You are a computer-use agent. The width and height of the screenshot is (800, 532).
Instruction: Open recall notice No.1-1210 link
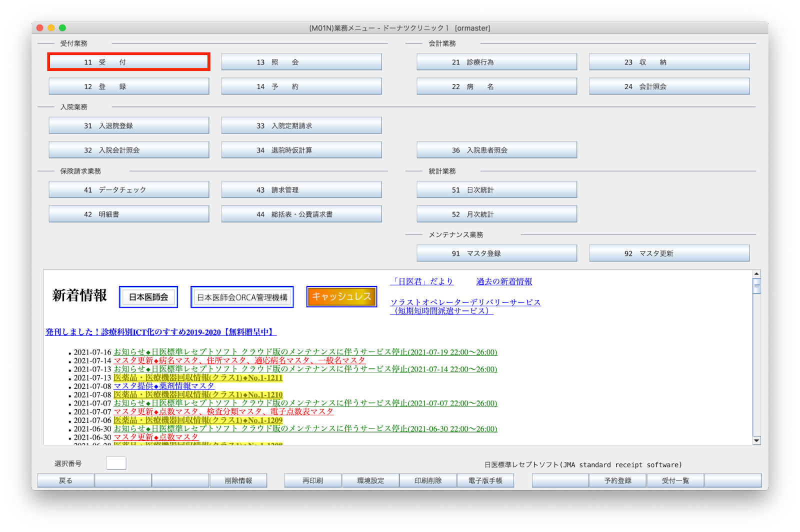(x=198, y=394)
